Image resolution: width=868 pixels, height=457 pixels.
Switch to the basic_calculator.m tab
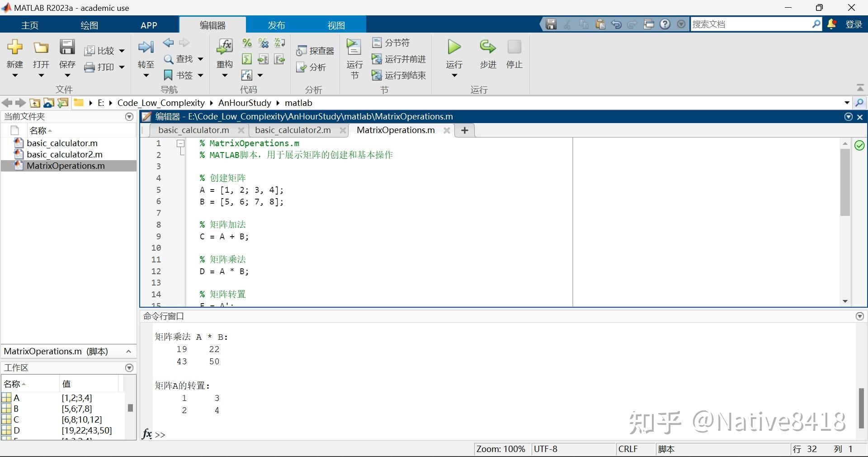click(193, 130)
